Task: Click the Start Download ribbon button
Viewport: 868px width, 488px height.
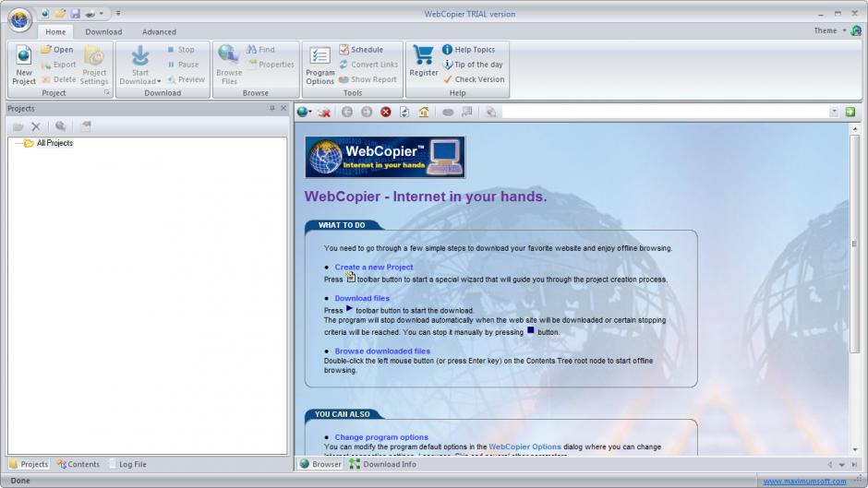Action: pyautogui.click(x=140, y=65)
